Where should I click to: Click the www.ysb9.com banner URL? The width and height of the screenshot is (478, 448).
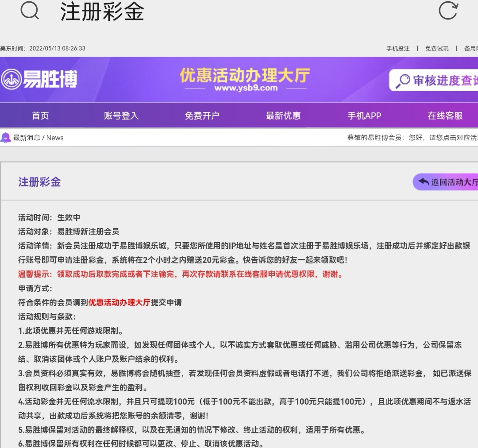pos(246,88)
